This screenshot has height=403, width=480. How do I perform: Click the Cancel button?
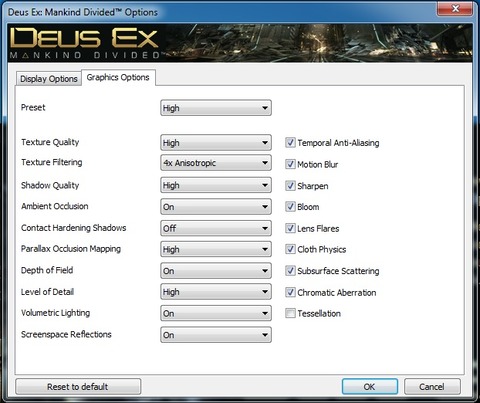tap(432, 387)
